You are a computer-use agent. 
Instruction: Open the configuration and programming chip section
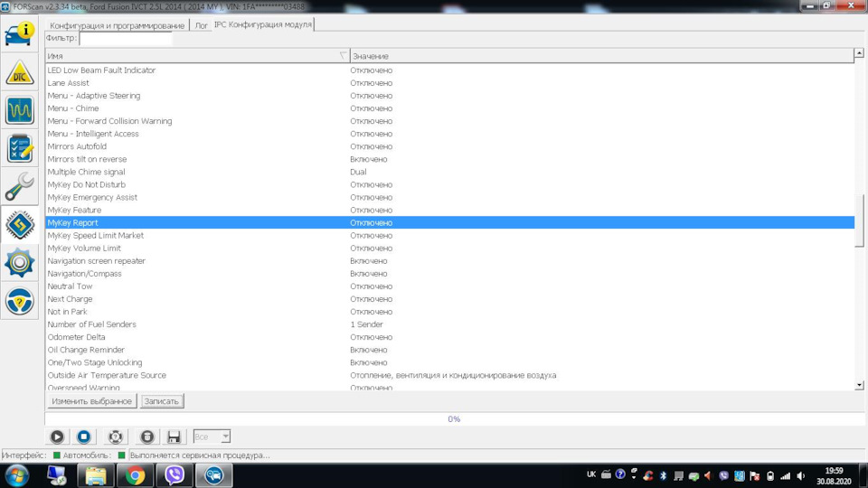click(19, 225)
